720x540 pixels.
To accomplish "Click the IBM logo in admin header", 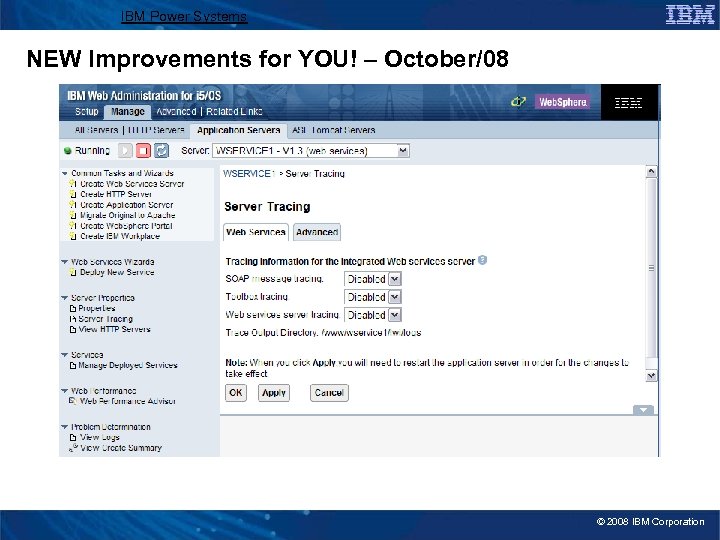I will 628,102.
